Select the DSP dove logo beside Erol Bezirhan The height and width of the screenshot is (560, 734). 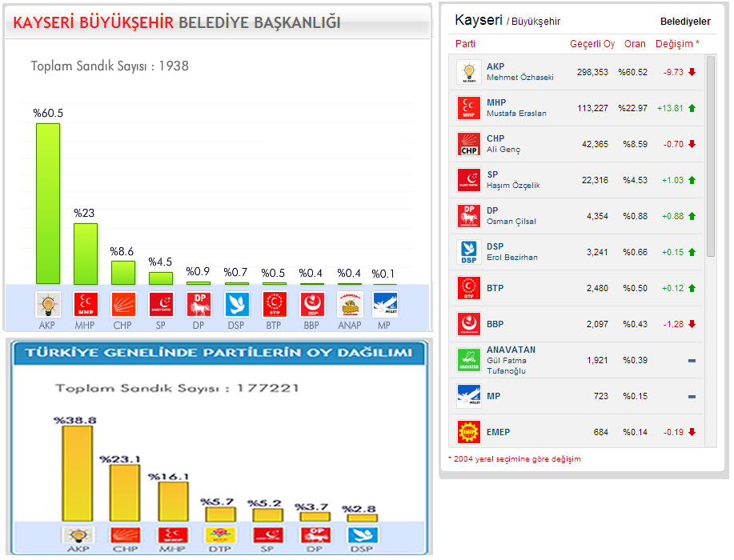(468, 252)
